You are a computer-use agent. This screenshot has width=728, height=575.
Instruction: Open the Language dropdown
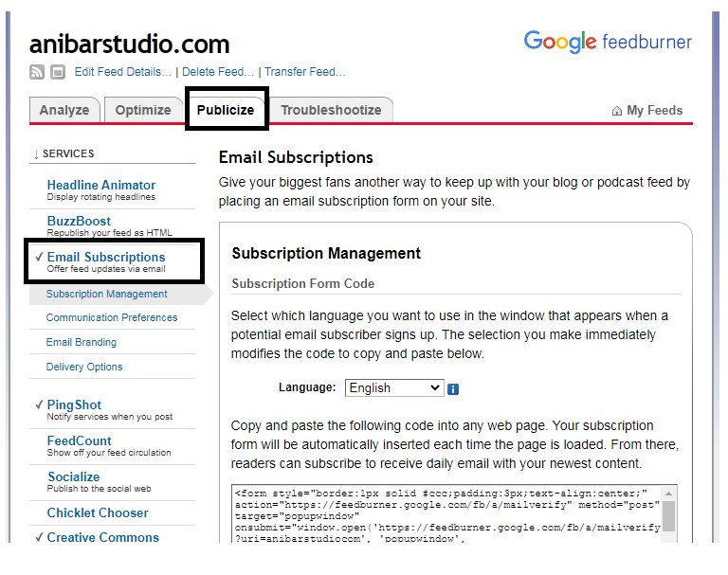[x=394, y=388]
